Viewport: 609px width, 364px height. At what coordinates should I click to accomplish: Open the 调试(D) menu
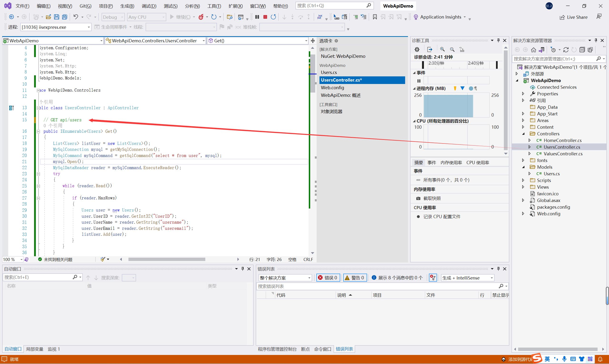point(149,6)
